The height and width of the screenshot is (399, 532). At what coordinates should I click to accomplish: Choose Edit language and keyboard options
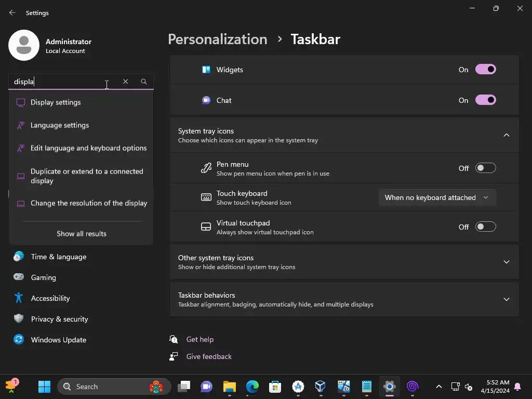[81, 148]
